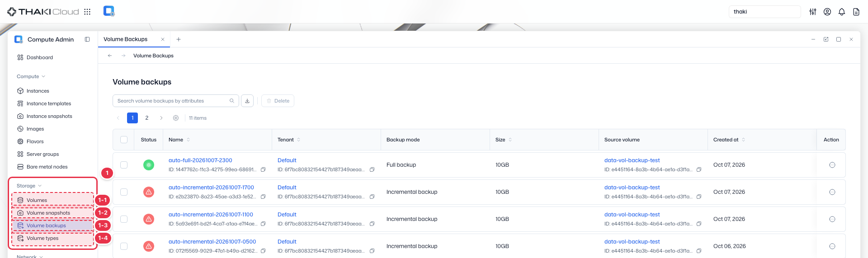This screenshot has height=258, width=868.
Task: Open action menu for auto-incremental-20261007-1100
Action: coord(832,219)
